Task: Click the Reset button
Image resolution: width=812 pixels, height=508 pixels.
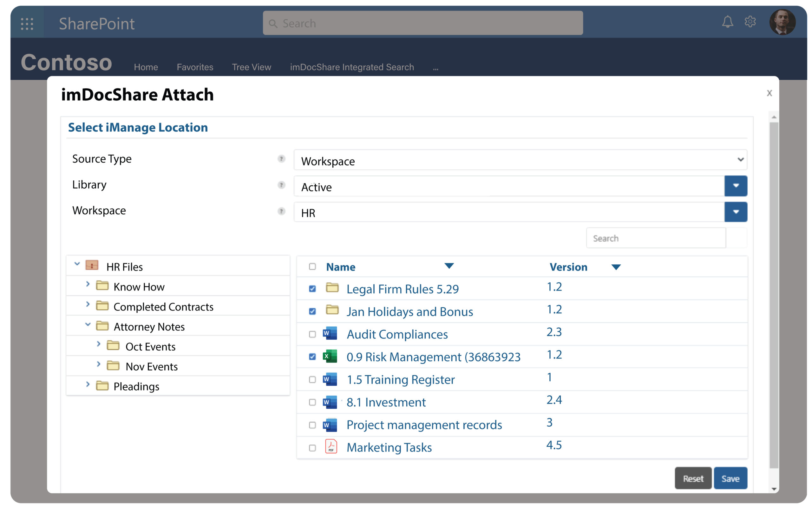Action: coord(693,478)
